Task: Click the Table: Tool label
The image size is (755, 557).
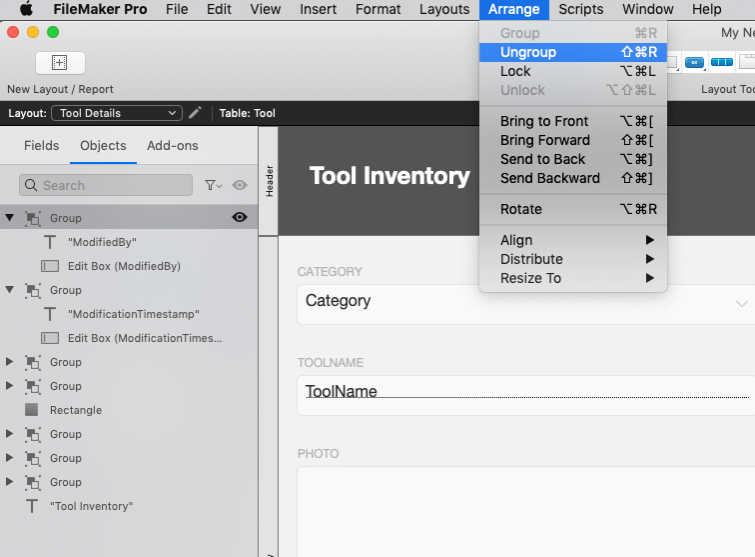Action: tap(247, 113)
